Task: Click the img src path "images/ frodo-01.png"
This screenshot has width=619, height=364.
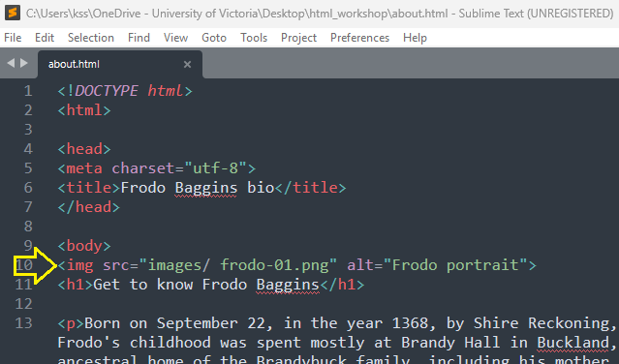Action: (x=238, y=265)
